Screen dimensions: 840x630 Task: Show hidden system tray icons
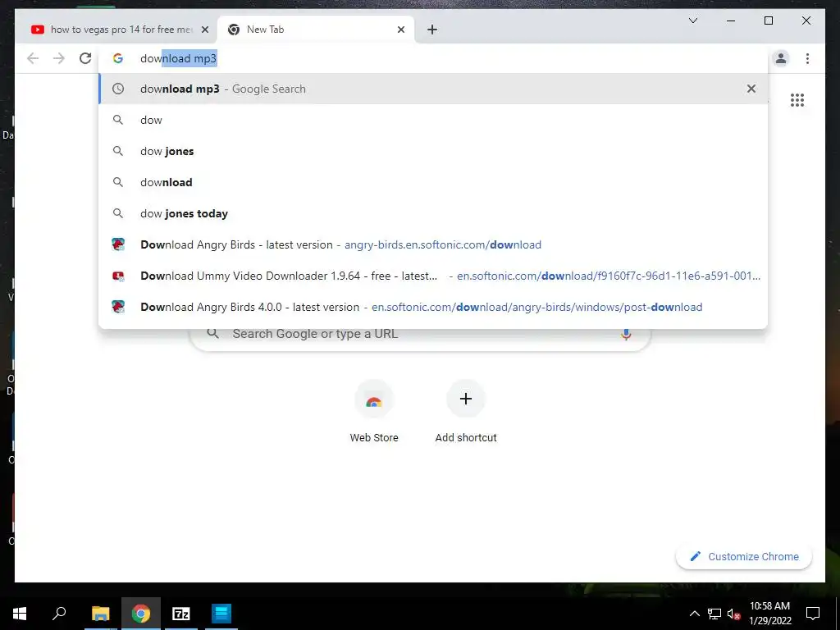[694, 614]
